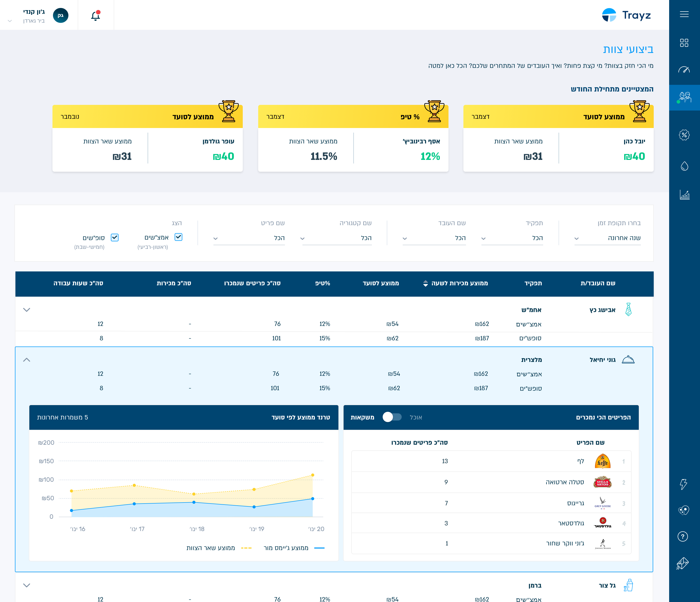Open the time period dropdown שנה אחרונה
This screenshot has width=700, height=602.
[607, 238]
